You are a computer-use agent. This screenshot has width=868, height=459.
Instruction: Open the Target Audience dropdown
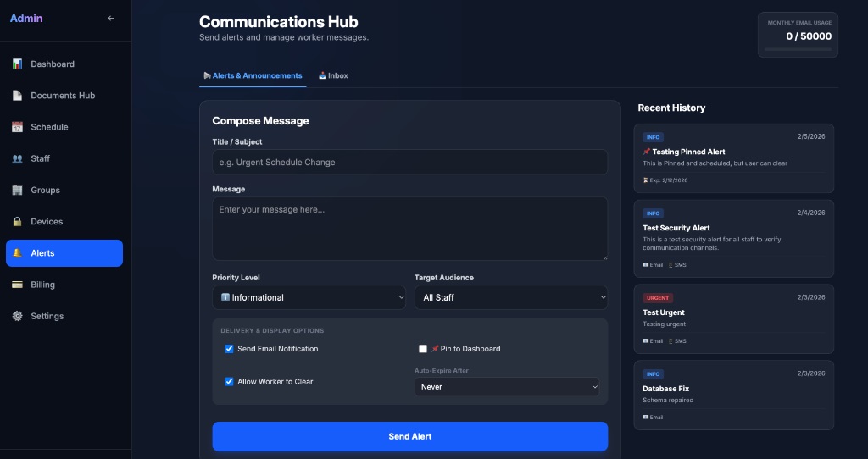click(511, 297)
